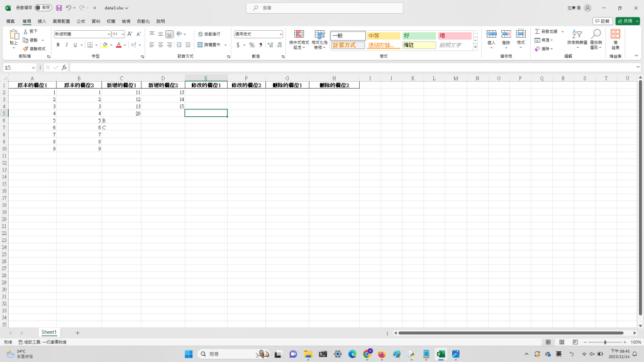
Task: Open Find and Select magnifier icon
Action: pos(596,34)
